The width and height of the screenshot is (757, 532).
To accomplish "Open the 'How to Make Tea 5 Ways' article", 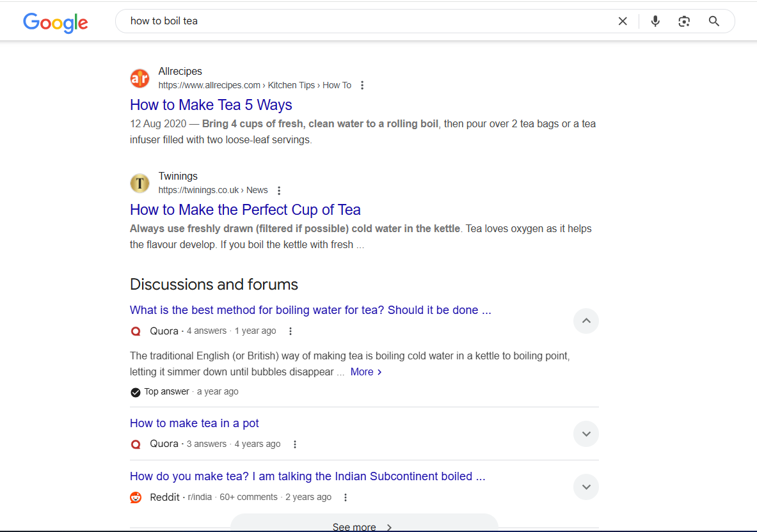I will tap(211, 104).
